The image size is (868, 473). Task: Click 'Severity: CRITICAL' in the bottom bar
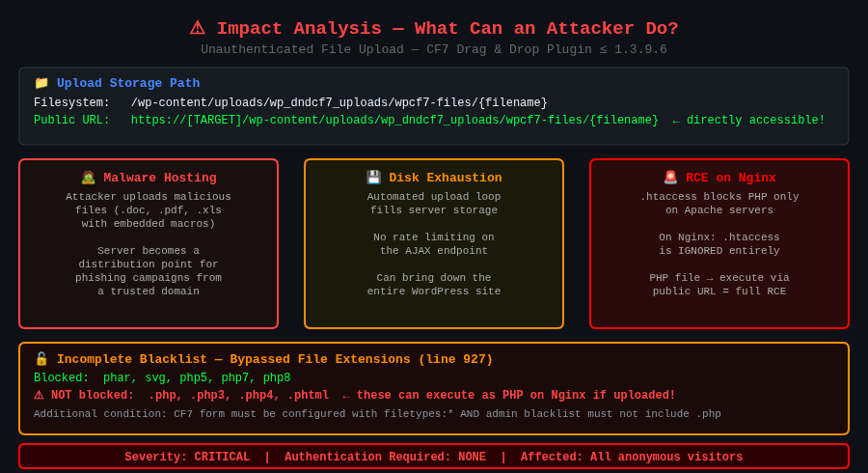(187, 457)
